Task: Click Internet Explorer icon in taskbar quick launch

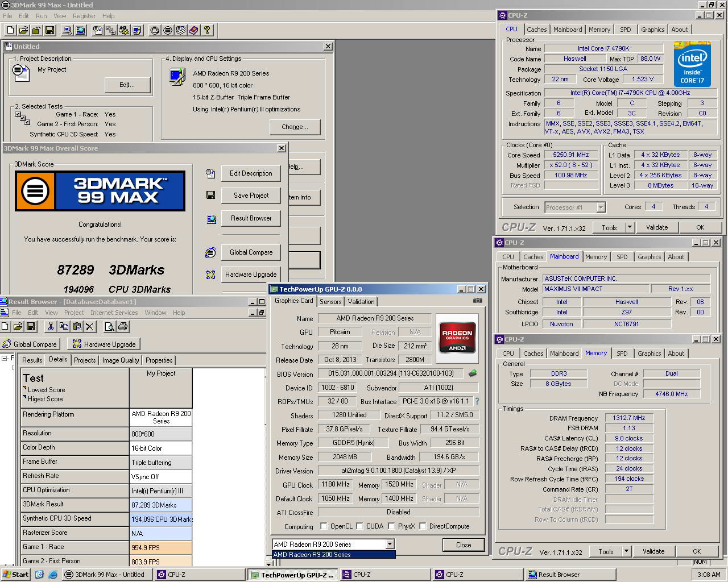Action: [x=52, y=575]
